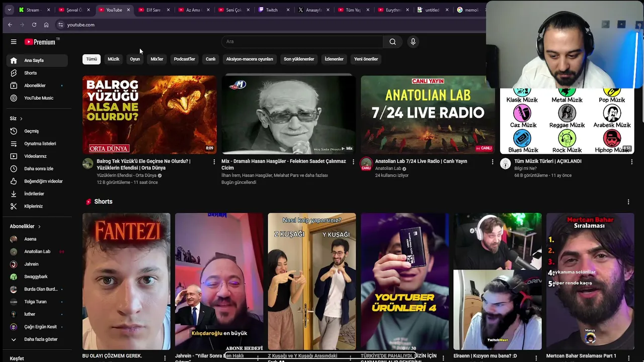
Task: Click the browser back arrow
Action: pos(10,25)
